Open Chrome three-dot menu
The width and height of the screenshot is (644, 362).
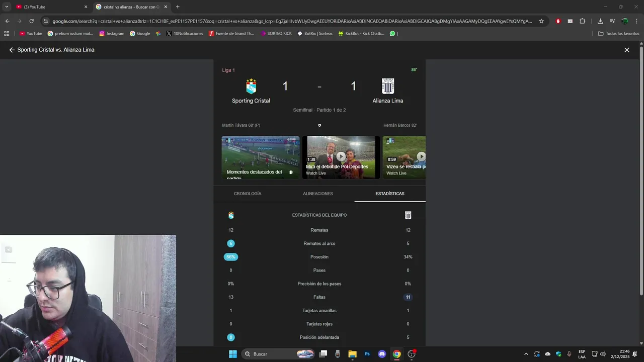pos(637,21)
